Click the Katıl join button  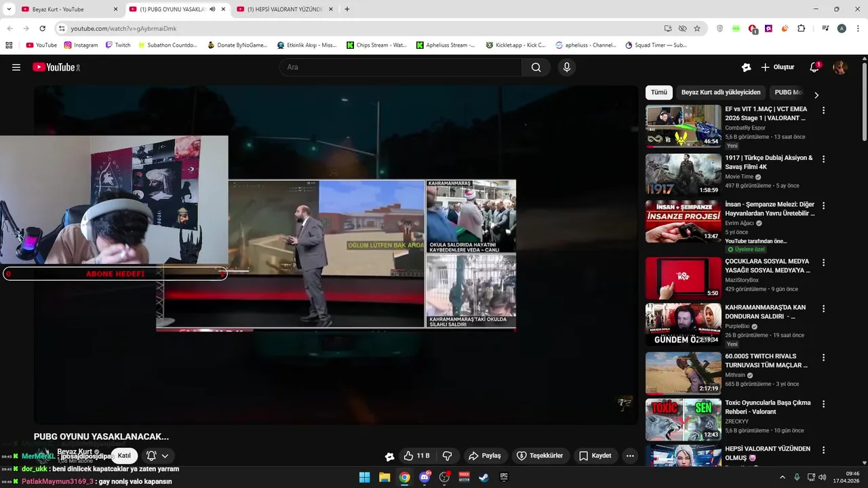tap(124, 455)
